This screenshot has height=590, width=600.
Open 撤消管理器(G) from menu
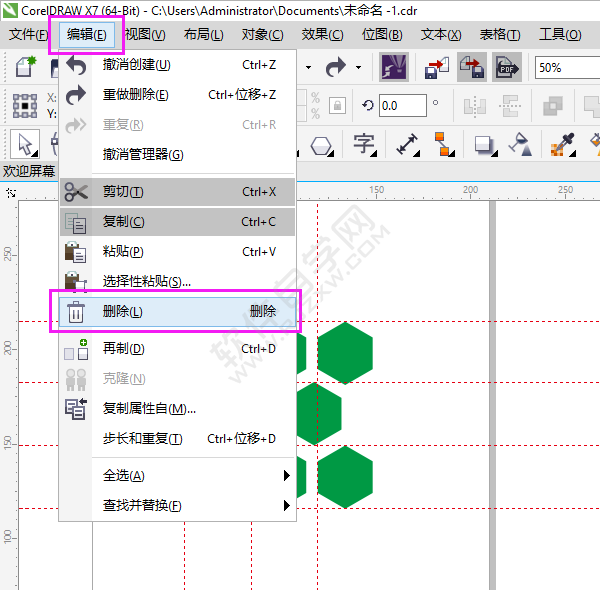[x=177, y=155]
